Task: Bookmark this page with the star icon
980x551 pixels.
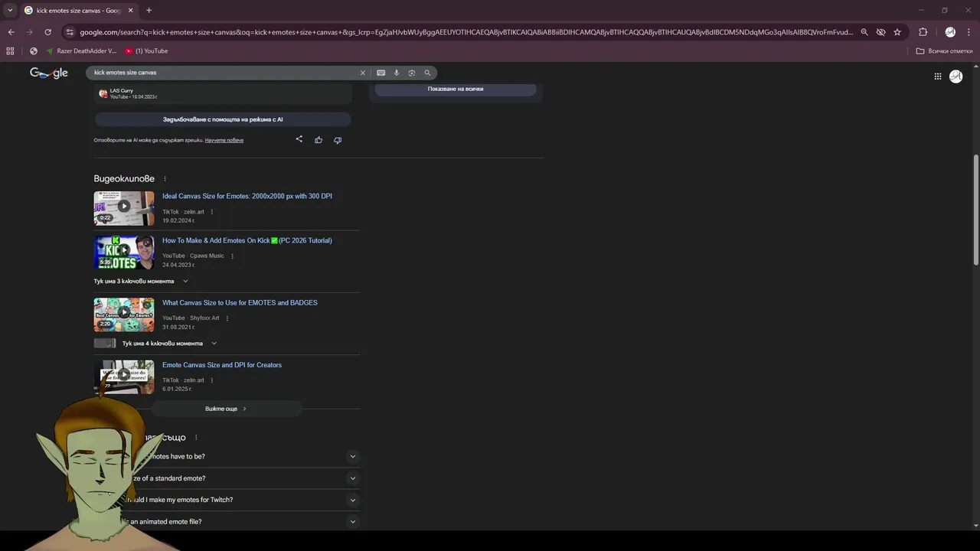Action: tap(897, 32)
